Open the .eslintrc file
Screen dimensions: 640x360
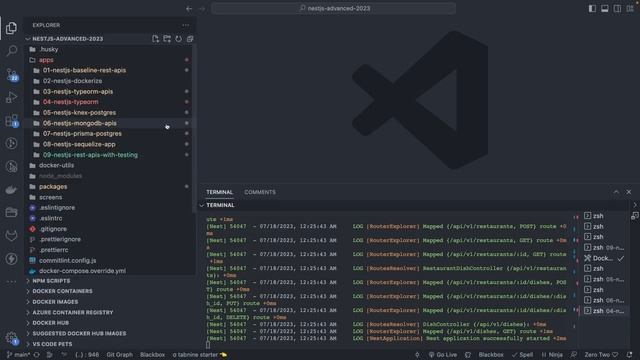[108, 218]
